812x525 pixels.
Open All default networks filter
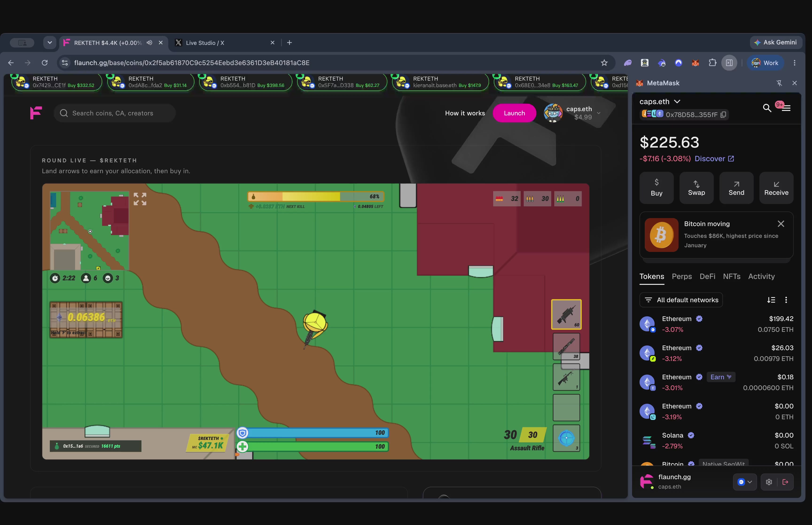click(x=681, y=300)
